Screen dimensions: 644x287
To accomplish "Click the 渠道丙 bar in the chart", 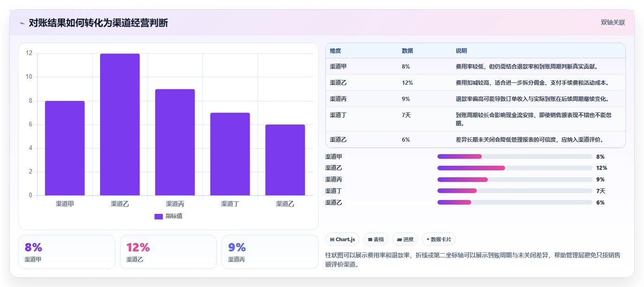I will [x=175, y=142].
